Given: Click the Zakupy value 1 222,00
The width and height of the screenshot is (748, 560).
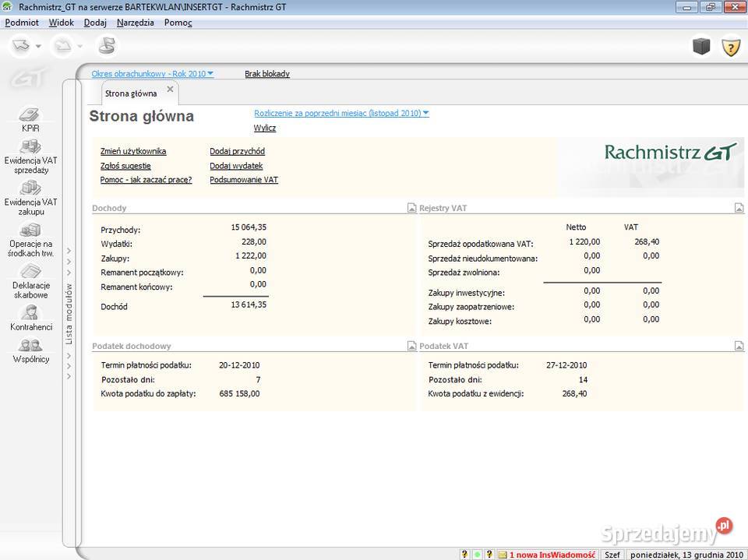Looking at the screenshot, I should click(x=251, y=255).
